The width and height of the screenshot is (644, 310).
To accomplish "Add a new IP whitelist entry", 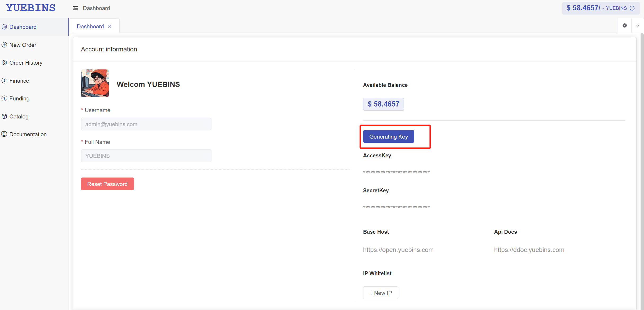I will pos(380,293).
